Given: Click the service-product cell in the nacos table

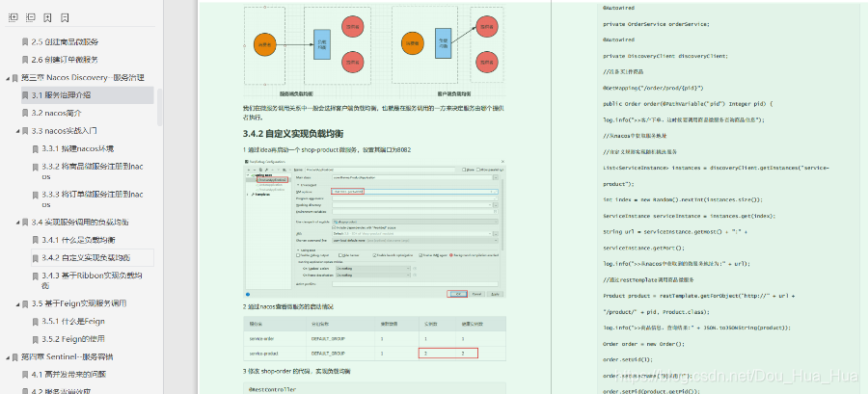Looking at the screenshot, I should pos(263,354).
